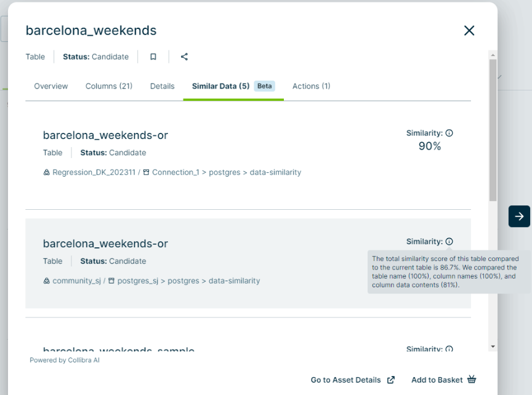Click Go to Asset Details link

point(345,380)
